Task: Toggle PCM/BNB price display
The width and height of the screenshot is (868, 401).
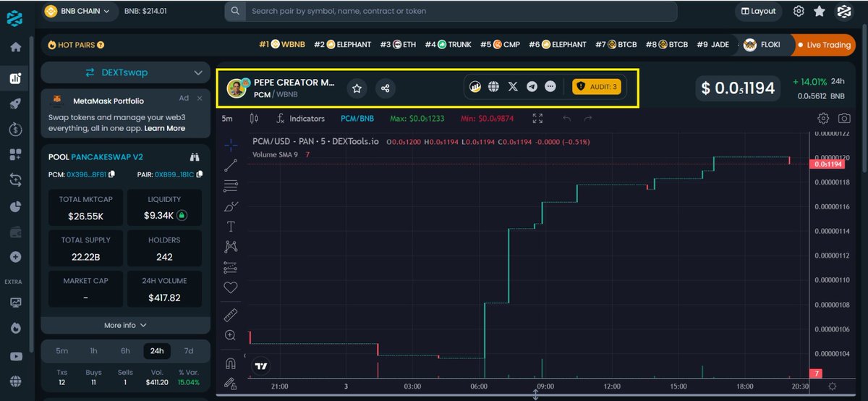Action: (357, 118)
